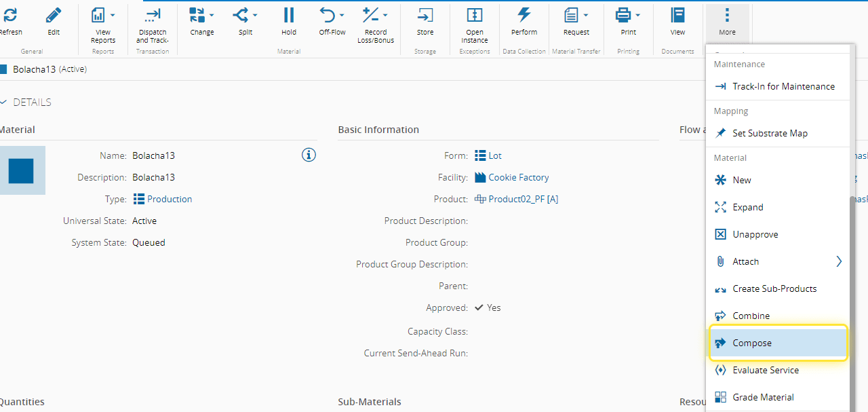Open the Split dropdown arrow
Image resolution: width=868 pixels, height=412 pixels.
click(x=255, y=15)
